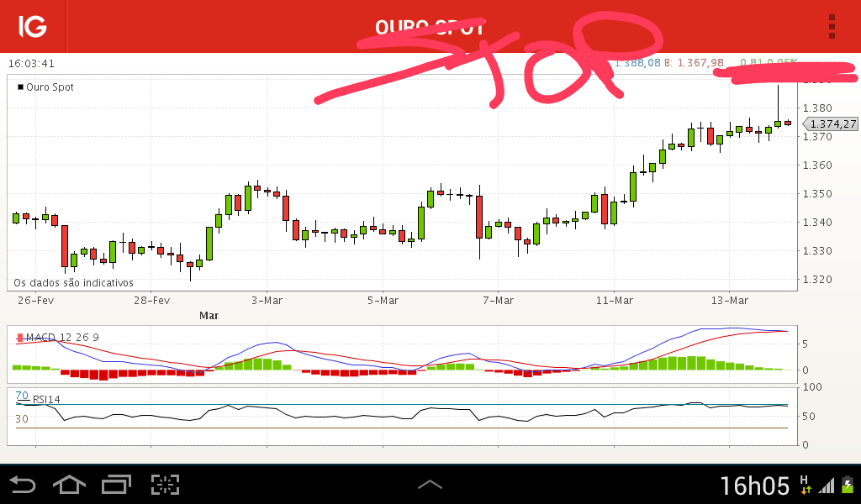Tap the RSI 70 level label
The width and height of the screenshot is (861, 504).
(22, 396)
